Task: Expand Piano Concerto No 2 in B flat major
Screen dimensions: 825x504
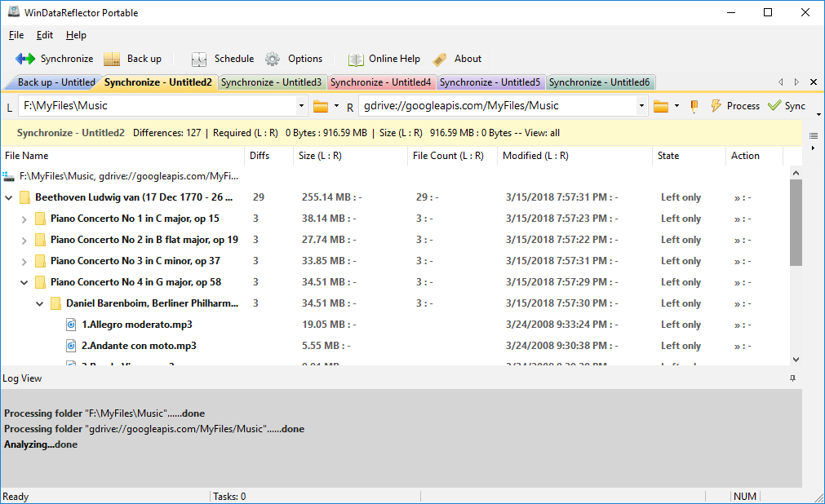Action: click(24, 241)
